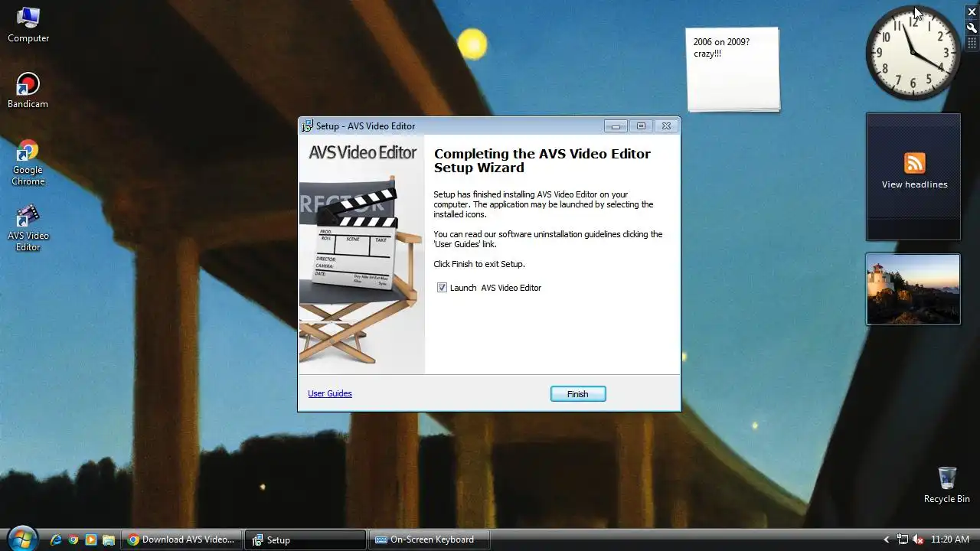Screen dimensions: 980x551
Task: Click the Setup taskbar button
Action: tap(305, 540)
